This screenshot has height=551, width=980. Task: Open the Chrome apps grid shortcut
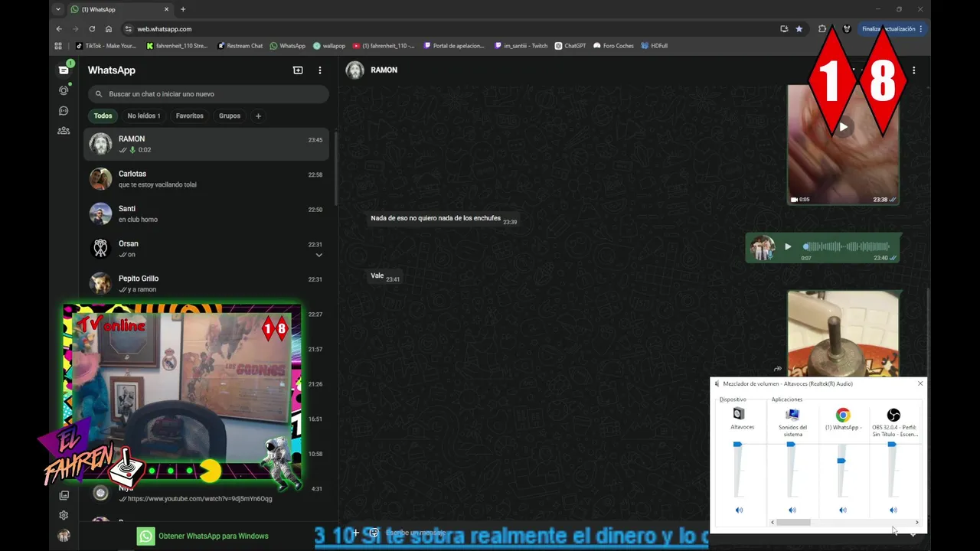coord(58,46)
